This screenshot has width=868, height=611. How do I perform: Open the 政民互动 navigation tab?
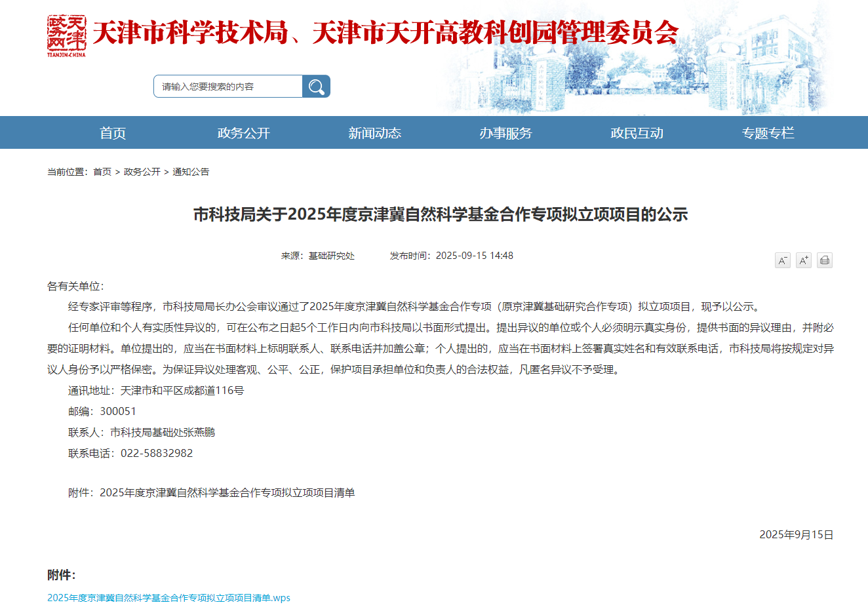(637, 133)
